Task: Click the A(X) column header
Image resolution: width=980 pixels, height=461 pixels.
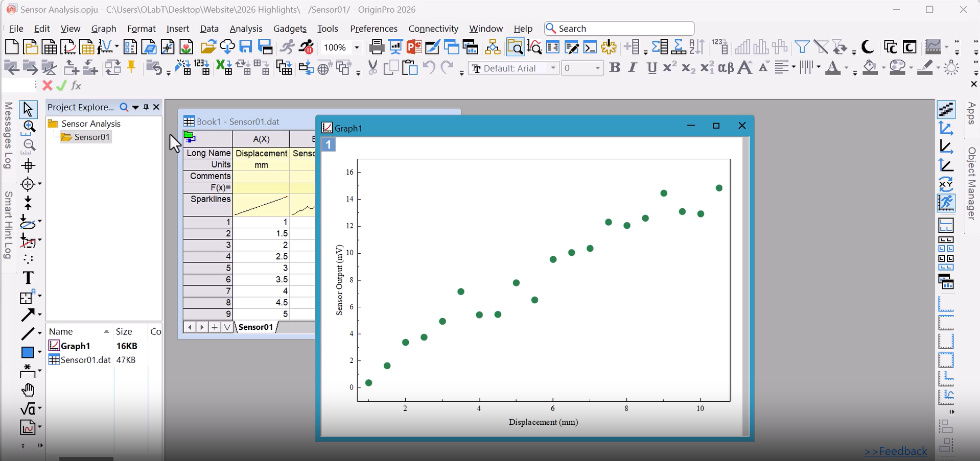Action: pos(261,139)
